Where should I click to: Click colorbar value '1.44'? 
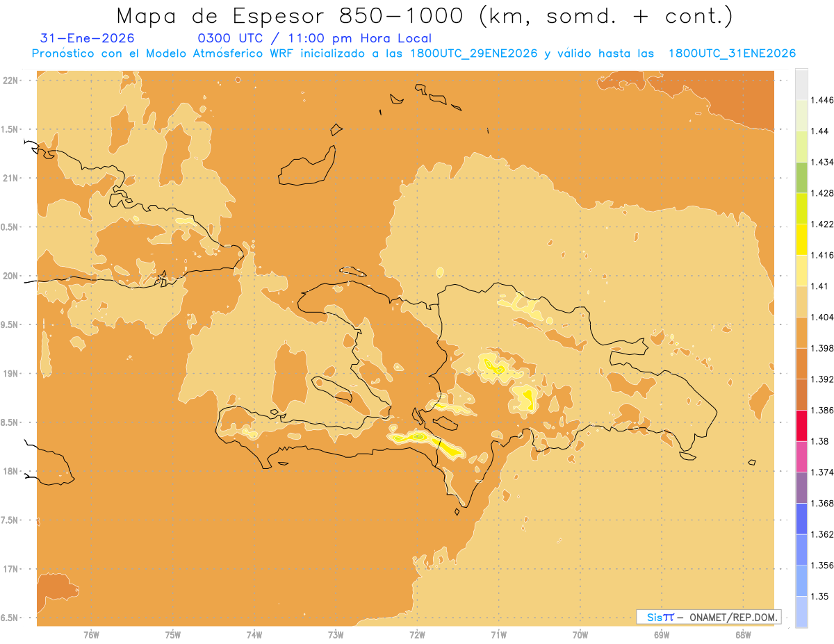[x=821, y=131]
